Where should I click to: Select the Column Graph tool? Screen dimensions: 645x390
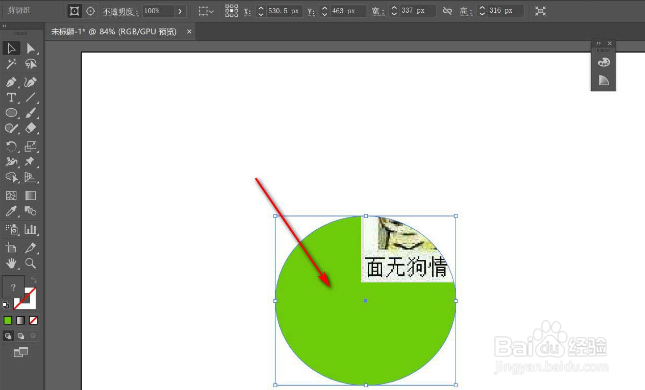30,229
